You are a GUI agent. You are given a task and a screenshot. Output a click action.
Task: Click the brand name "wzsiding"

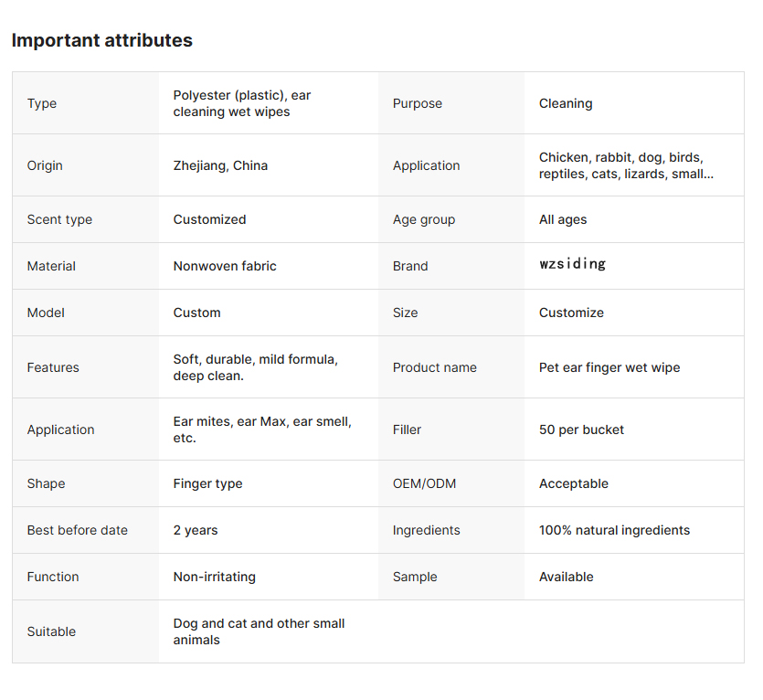pyautogui.click(x=572, y=265)
